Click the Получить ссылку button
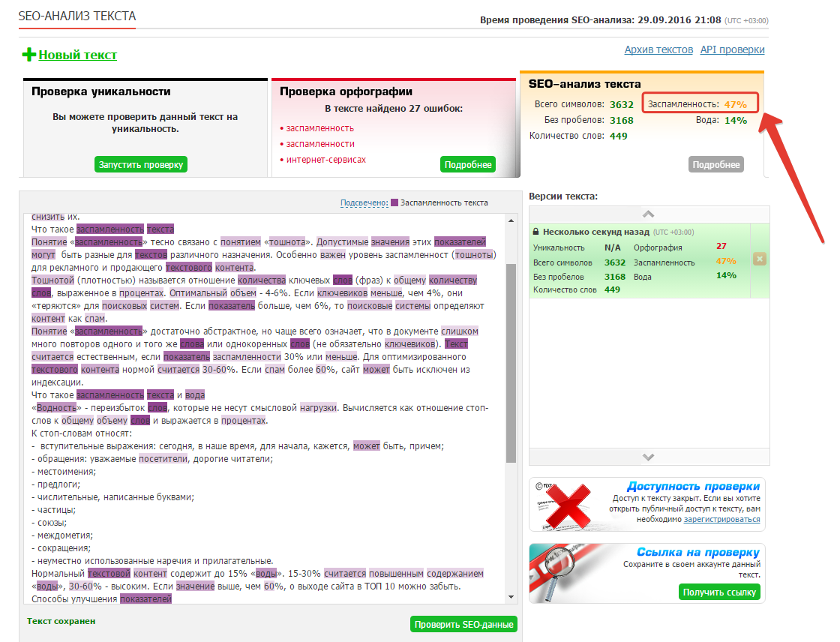Screen dimensions: 840x642 [x=719, y=592]
